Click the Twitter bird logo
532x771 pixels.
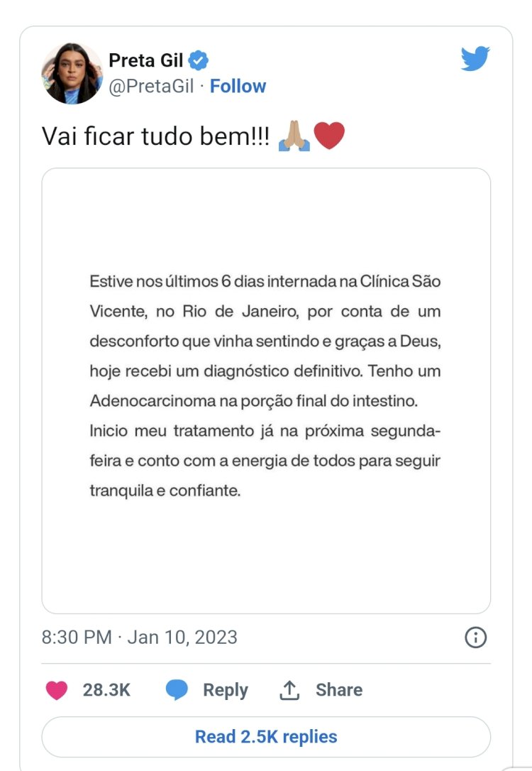click(475, 58)
